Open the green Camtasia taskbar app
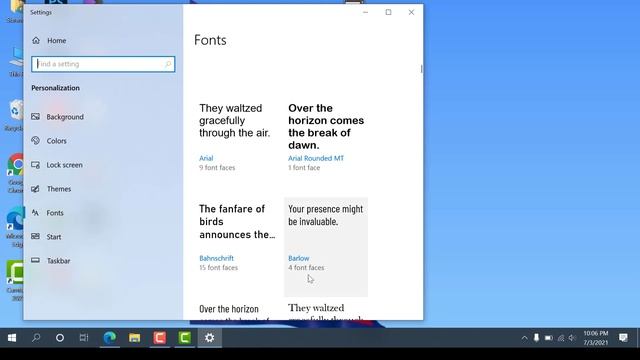This screenshot has width=640, height=360. [x=184, y=338]
